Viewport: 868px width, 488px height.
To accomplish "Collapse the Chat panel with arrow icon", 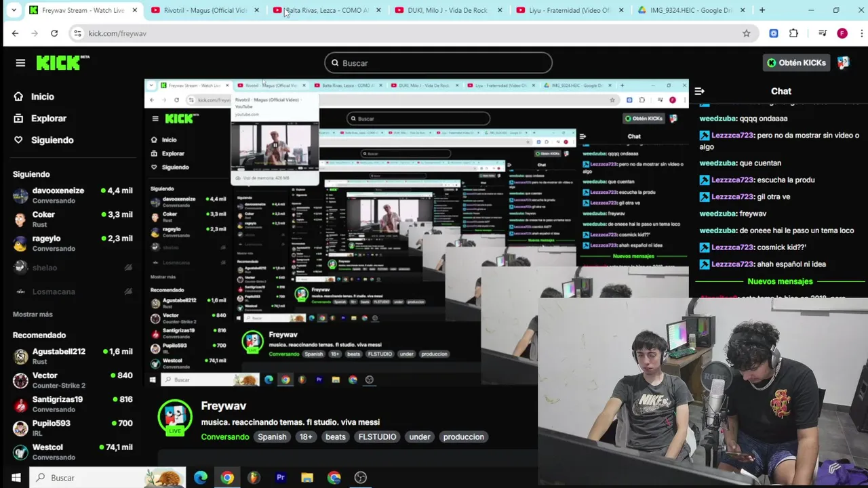I will (700, 91).
